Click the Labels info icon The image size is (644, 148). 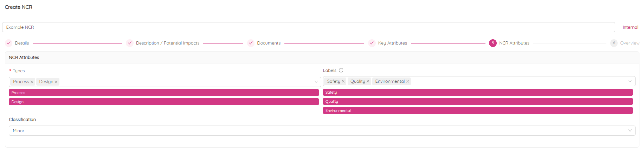tap(341, 70)
